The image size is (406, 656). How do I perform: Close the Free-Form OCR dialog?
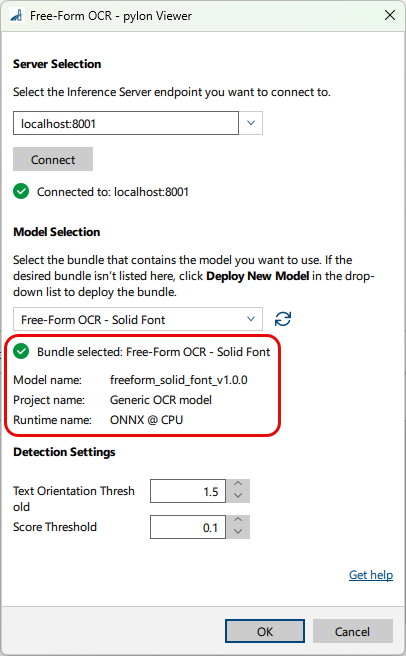click(390, 15)
